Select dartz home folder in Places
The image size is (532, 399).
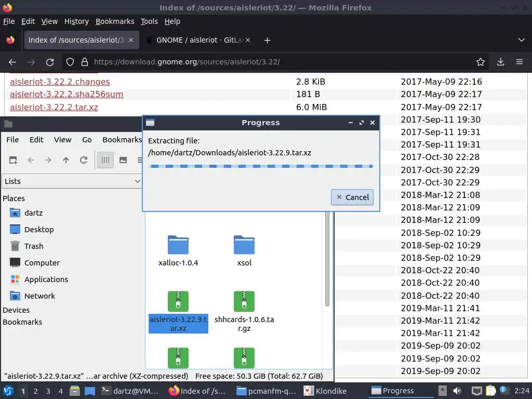[34, 212]
